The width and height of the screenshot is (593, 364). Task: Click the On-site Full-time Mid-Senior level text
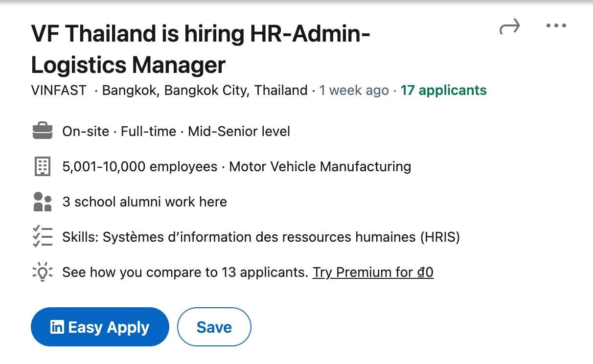(176, 132)
